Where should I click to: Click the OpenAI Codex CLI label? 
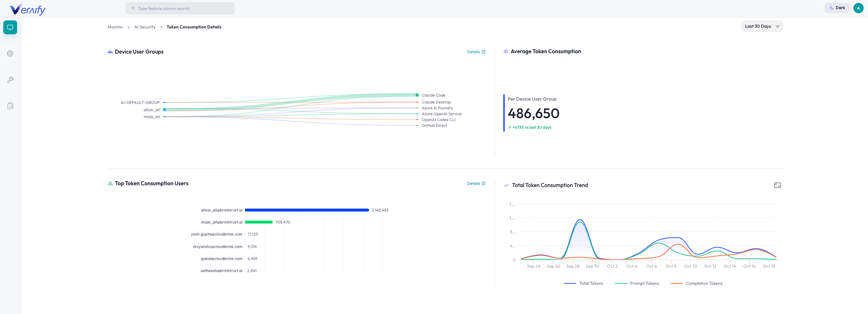(439, 120)
